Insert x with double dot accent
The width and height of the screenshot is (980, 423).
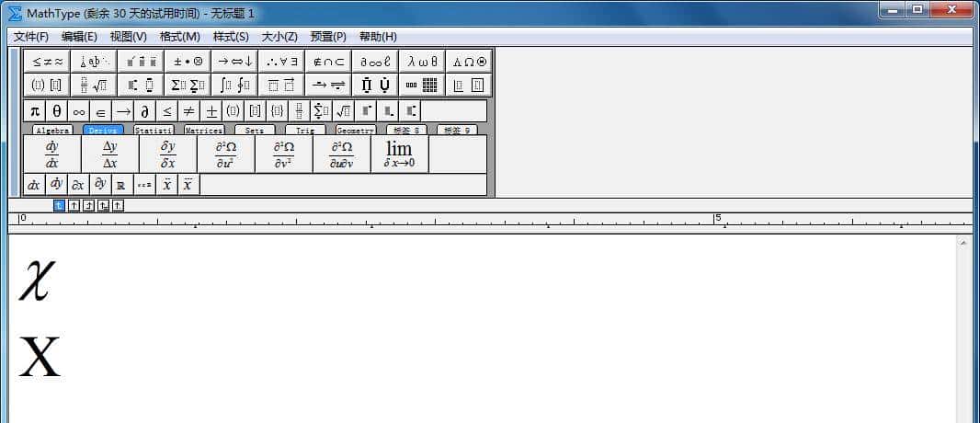coord(166,185)
